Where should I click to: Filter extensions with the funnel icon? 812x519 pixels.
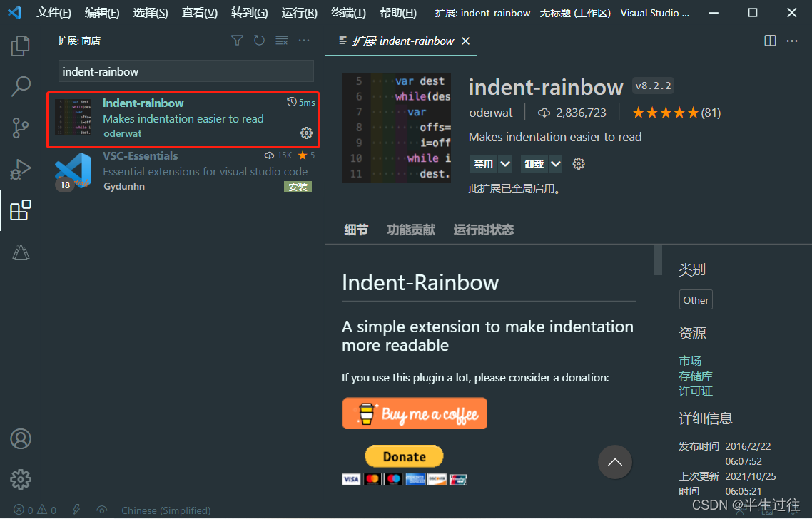237,41
